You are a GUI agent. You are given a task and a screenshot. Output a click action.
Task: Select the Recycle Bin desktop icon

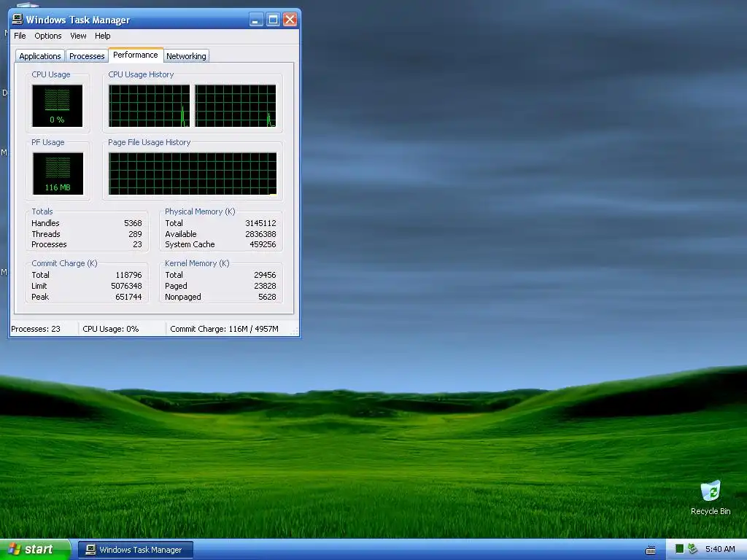tap(711, 498)
